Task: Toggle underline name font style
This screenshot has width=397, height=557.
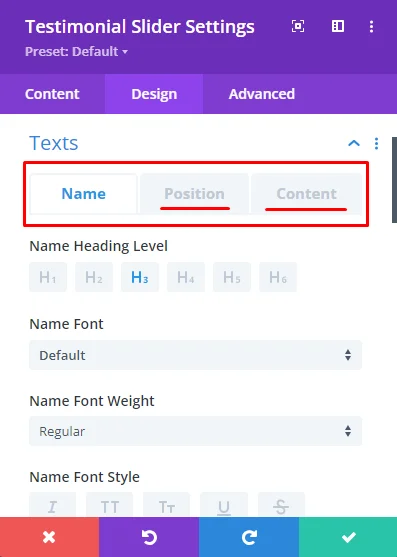Action: click(x=224, y=505)
